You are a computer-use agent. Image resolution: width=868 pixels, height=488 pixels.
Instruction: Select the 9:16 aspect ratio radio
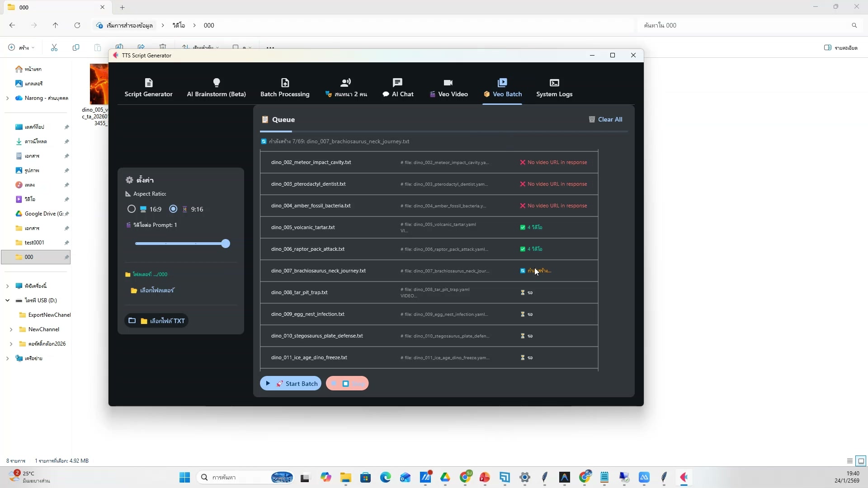[x=173, y=209]
